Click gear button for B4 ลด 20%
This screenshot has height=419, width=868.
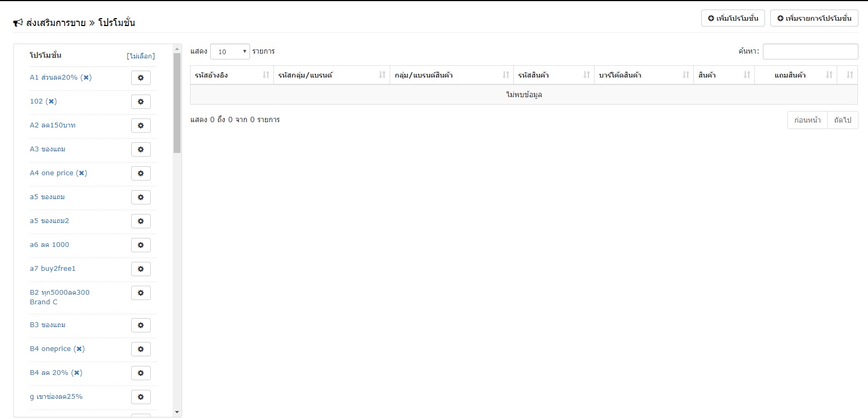(141, 373)
